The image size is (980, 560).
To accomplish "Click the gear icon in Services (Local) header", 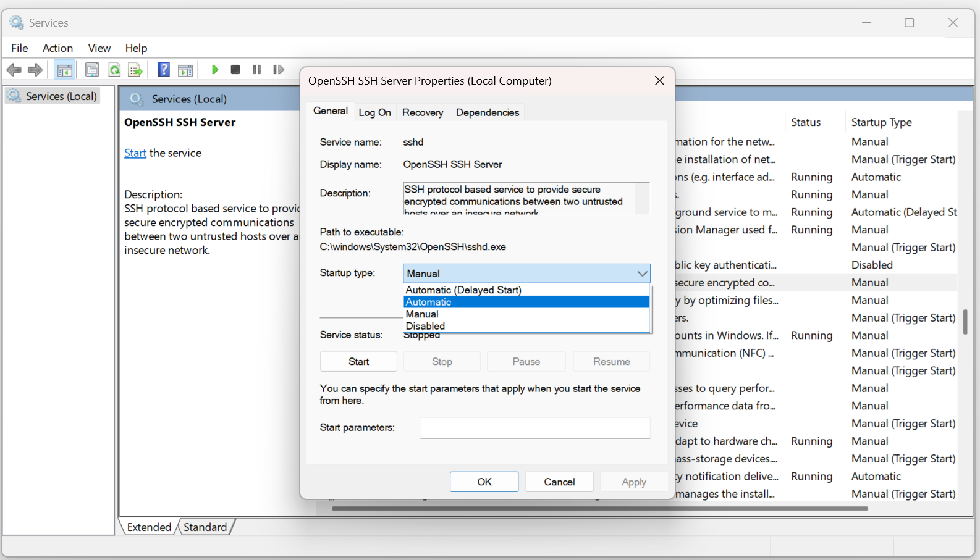I will tap(137, 99).
